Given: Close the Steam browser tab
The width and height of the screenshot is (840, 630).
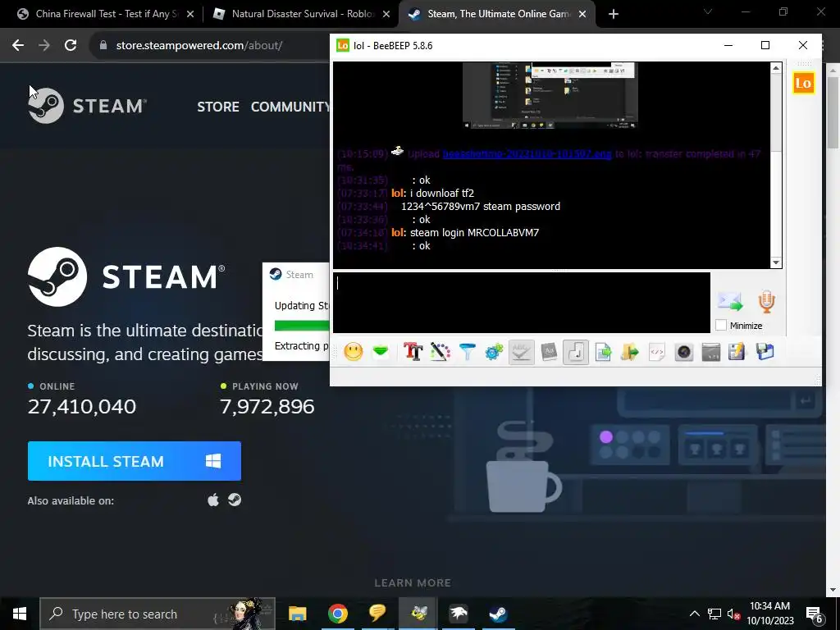Looking at the screenshot, I should point(582,15).
